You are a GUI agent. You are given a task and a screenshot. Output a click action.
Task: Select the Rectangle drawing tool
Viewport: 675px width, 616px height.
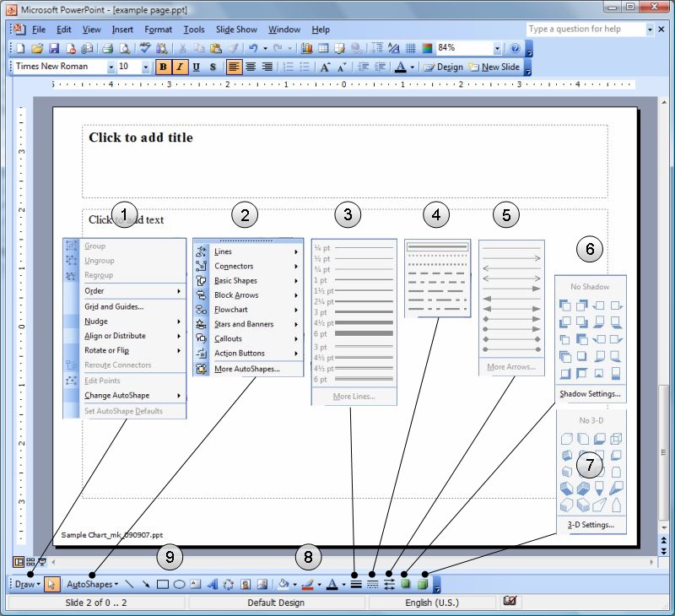click(163, 584)
